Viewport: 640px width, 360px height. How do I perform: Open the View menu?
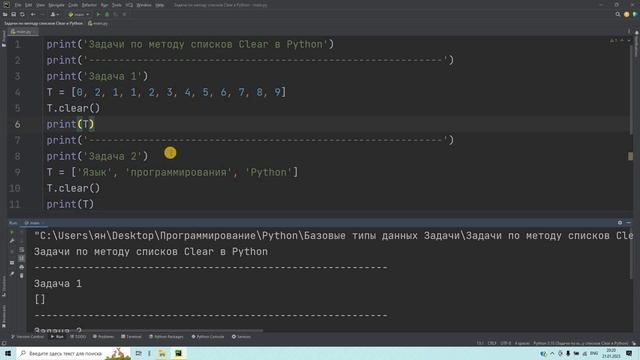pyautogui.click(x=40, y=5)
